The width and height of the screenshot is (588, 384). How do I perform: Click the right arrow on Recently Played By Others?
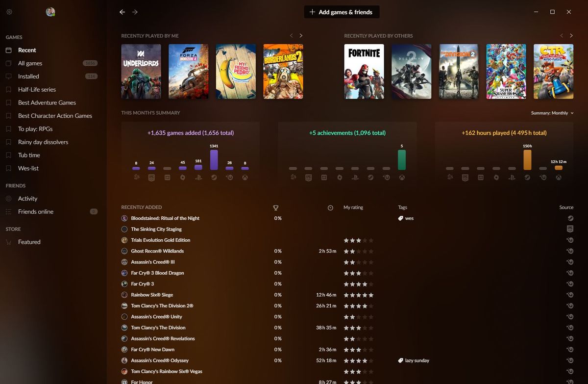coord(571,35)
